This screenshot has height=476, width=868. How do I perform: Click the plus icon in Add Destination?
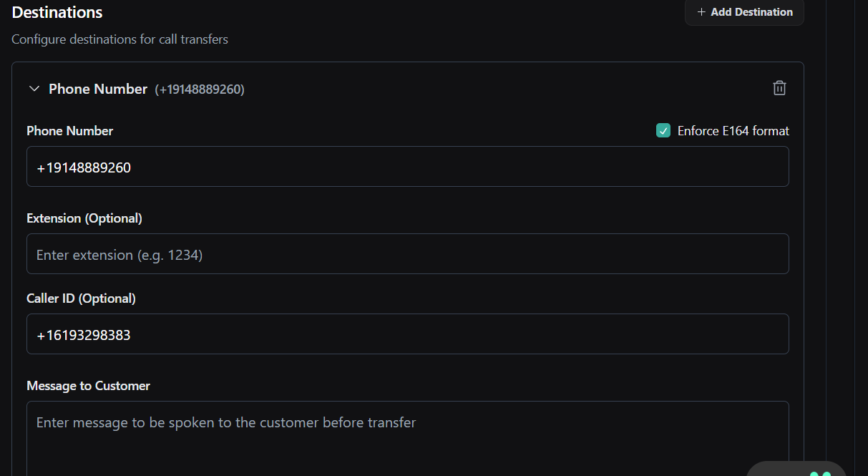701,12
